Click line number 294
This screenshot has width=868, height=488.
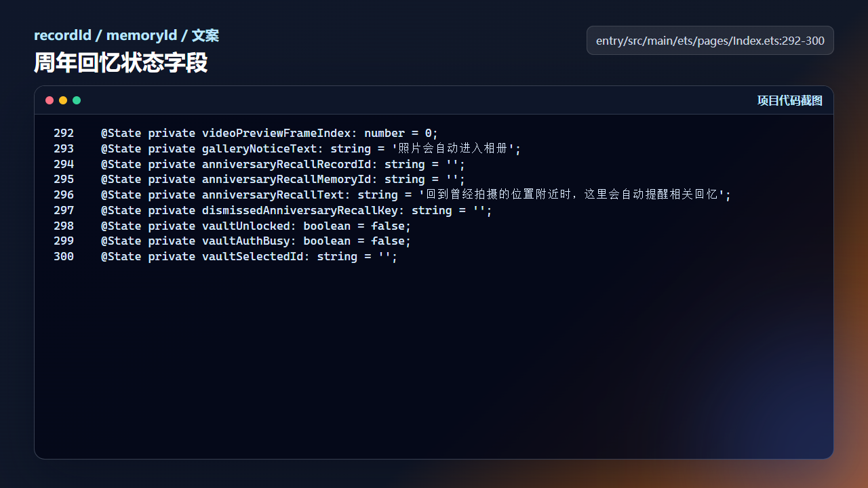pyautogui.click(x=64, y=164)
